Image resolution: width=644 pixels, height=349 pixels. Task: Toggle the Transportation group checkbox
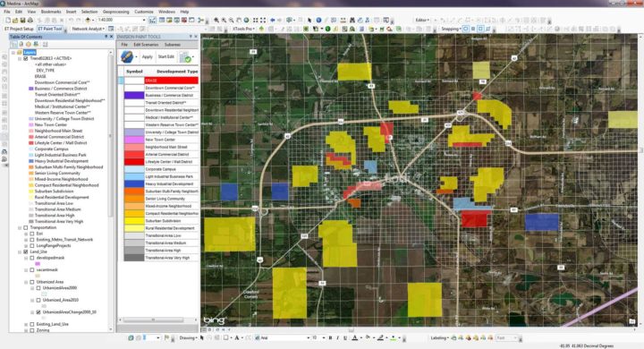(x=25, y=227)
